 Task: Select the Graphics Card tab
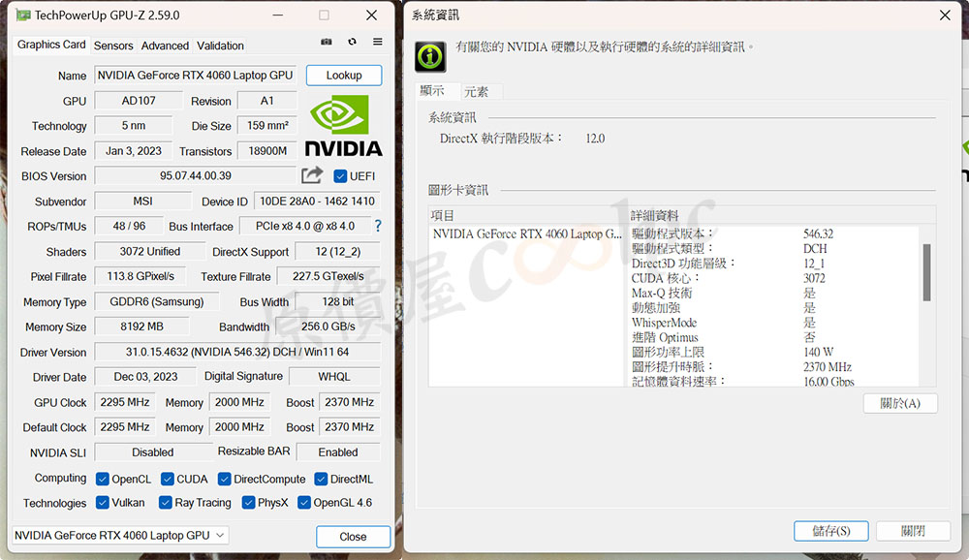click(51, 45)
